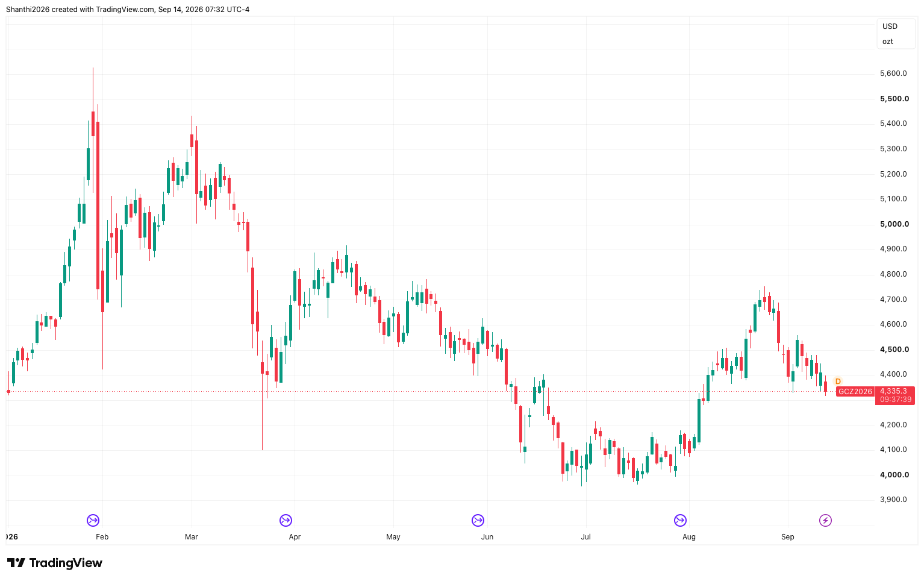
Task: Click the May label on the time axis
Action: pos(393,537)
